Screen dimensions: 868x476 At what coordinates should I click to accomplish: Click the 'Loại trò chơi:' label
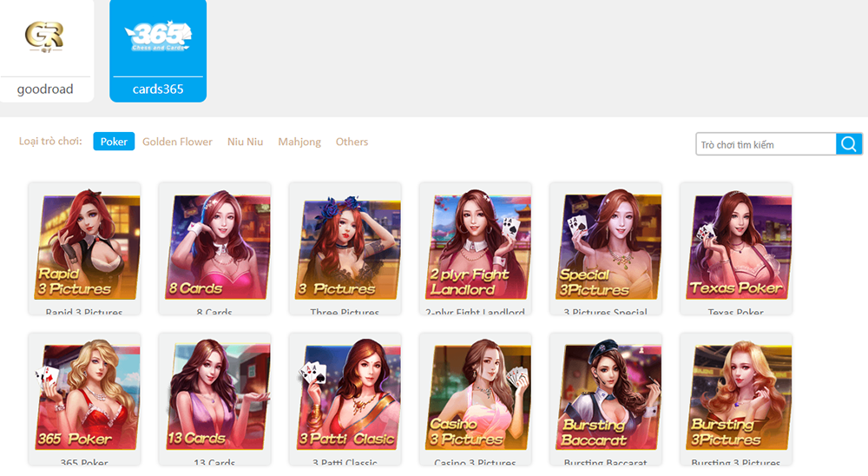[x=50, y=142]
